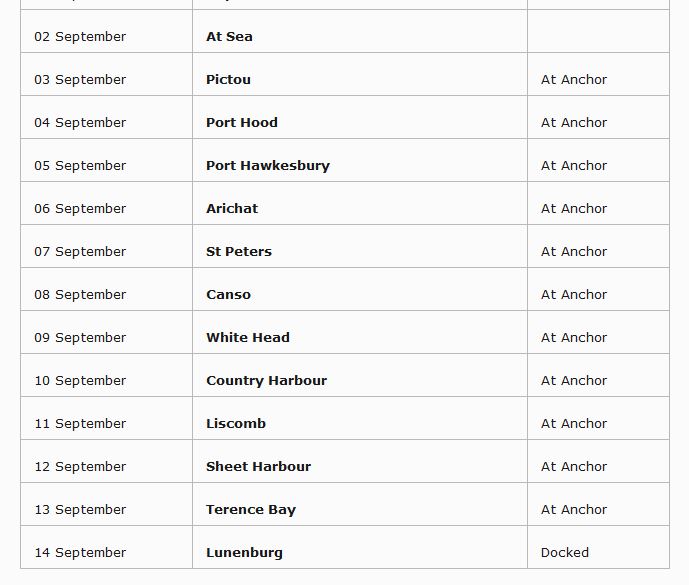
Task: Click the Lunenburg port name
Action: click(x=244, y=553)
